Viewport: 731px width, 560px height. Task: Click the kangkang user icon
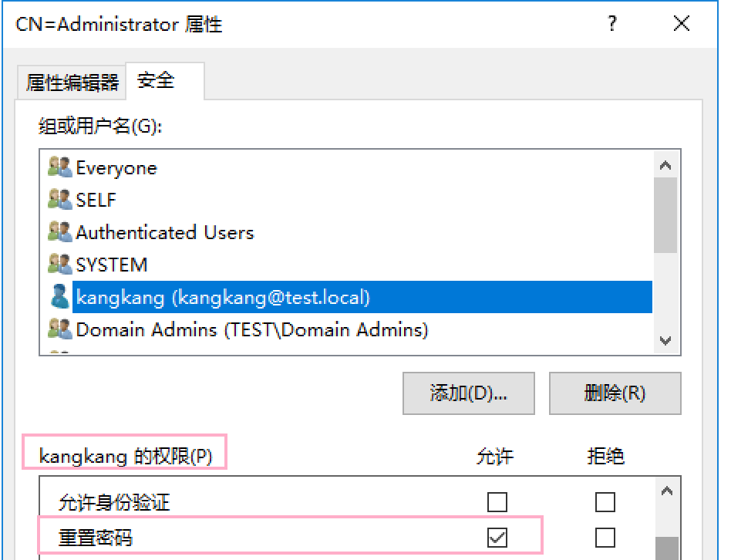59,297
